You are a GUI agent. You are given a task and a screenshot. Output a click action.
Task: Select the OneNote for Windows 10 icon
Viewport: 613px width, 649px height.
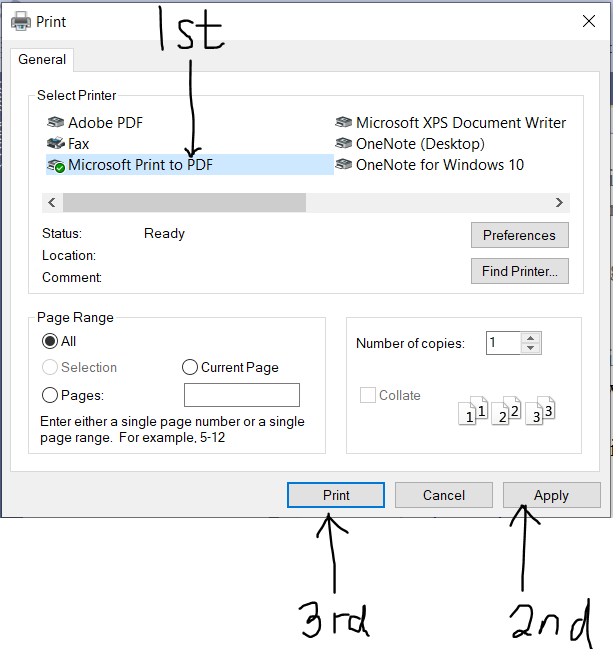(x=344, y=164)
